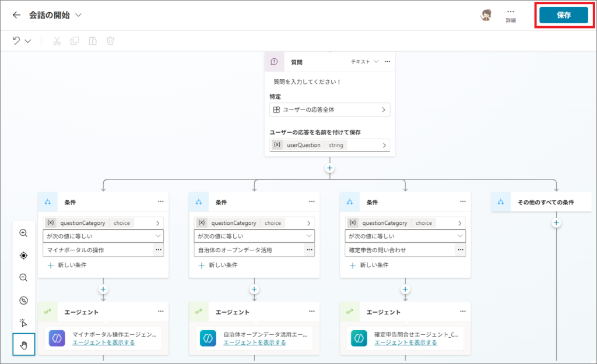This screenshot has width=597, height=364.
Task: Add 新しい条件 in the 確定申告の問い合わせ condition
Action: tap(368, 265)
